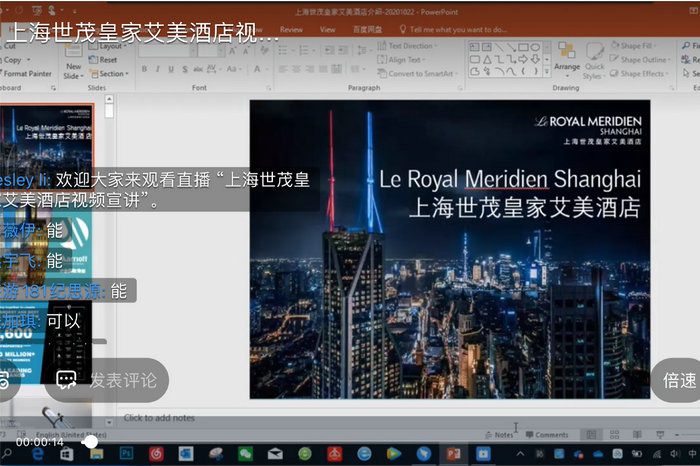Click the Format Painter tool
Image resolution: width=700 pixels, height=466 pixels.
[x=27, y=74]
